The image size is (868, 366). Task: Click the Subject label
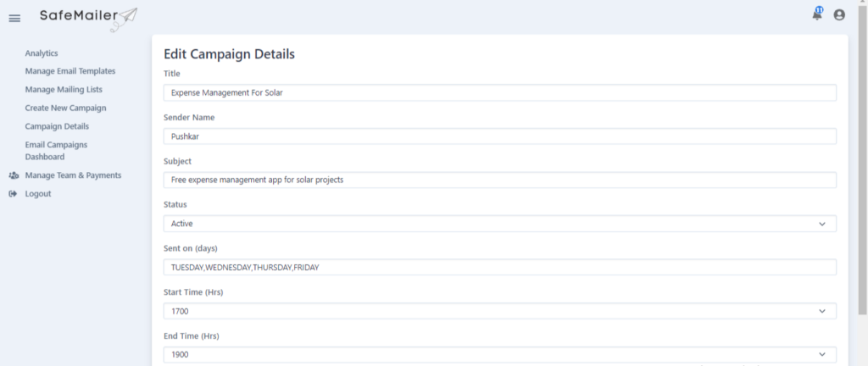(177, 162)
